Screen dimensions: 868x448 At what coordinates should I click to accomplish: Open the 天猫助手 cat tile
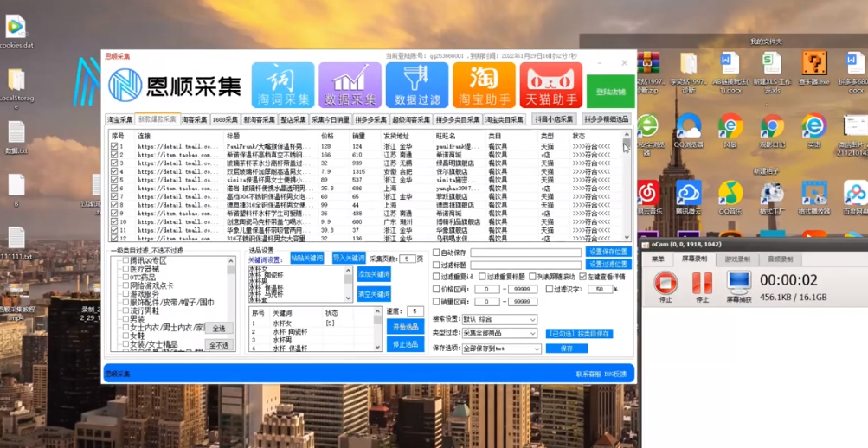(x=550, y=85)
